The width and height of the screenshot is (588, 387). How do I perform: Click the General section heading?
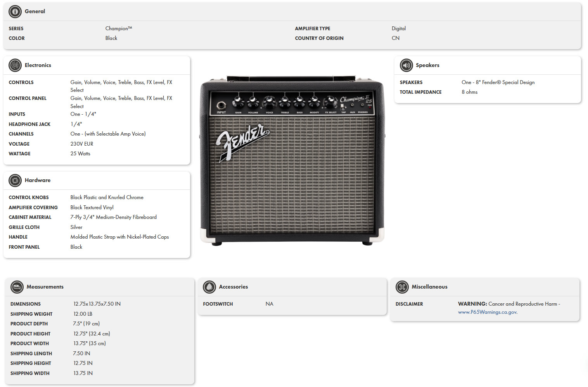35,12
